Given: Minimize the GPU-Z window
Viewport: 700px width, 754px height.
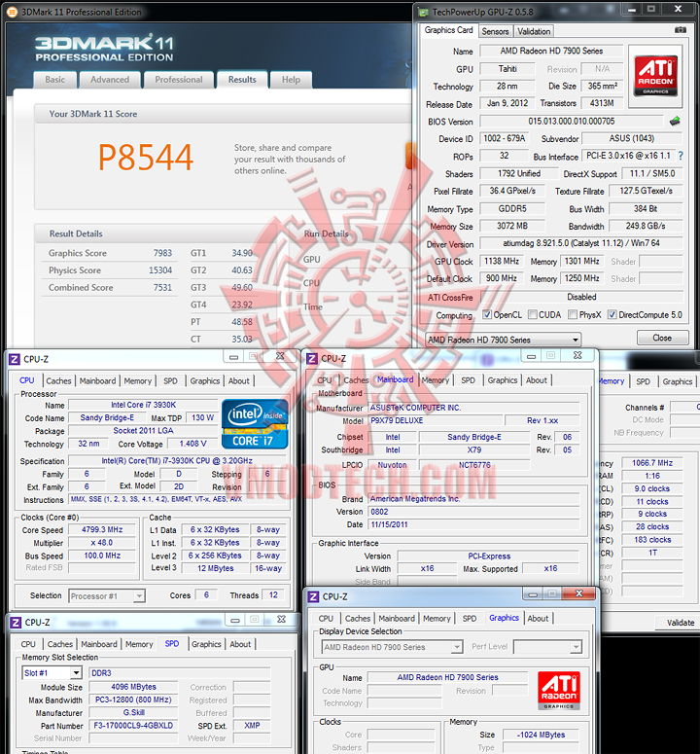Looking at the screenshot, I should (632, 9).
